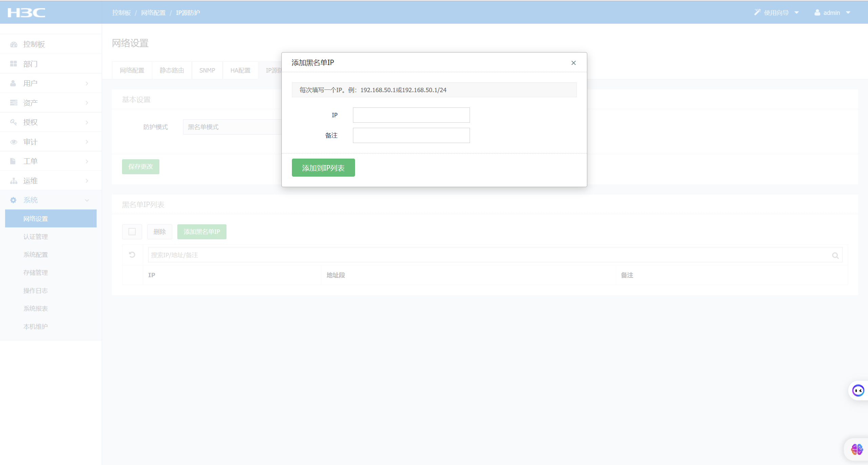Switch to the 静态路由 tab
Viewport: 868px width, 465px height.
(172, 70)
